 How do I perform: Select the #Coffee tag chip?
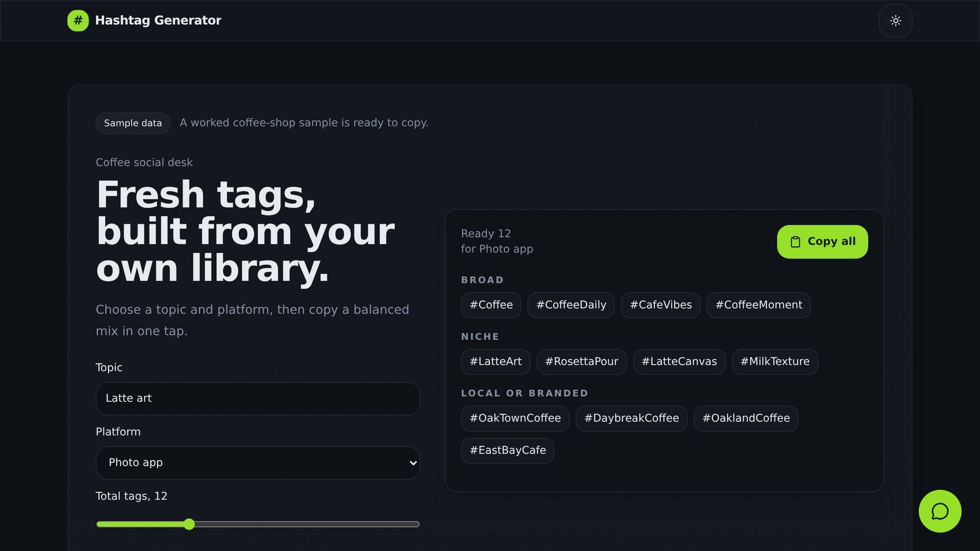point(491,305)
